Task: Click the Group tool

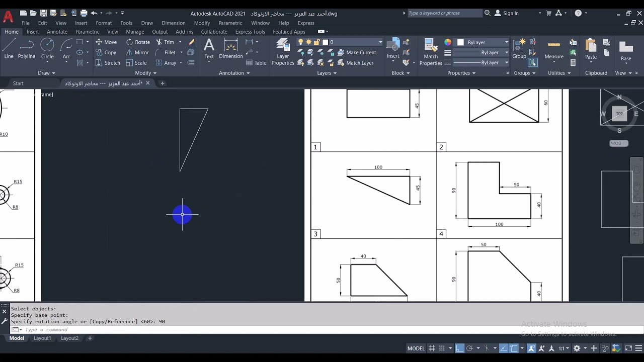Action: pyautogui.click(x=519, y=49)
